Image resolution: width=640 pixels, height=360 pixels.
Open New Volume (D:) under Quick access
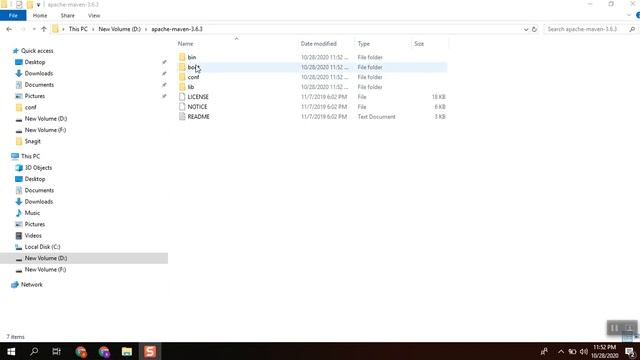pos(46,119)
